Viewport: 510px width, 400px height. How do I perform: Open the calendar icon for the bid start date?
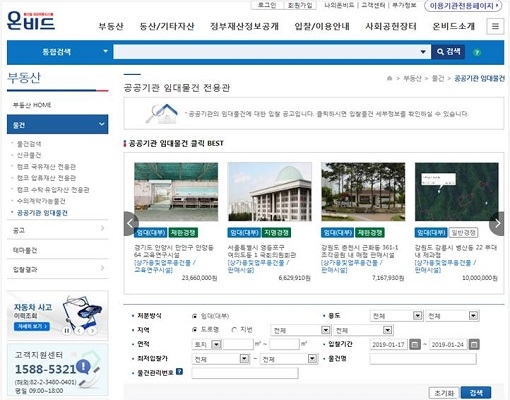tap(415, 344)
